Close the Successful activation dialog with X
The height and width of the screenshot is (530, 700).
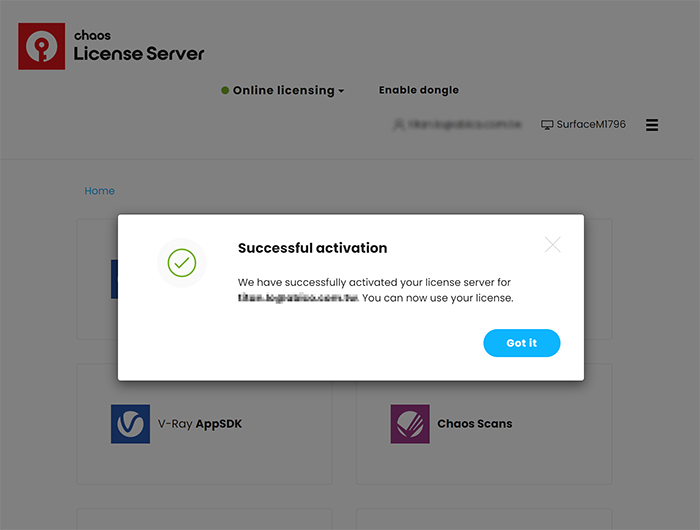click(552, 245)
